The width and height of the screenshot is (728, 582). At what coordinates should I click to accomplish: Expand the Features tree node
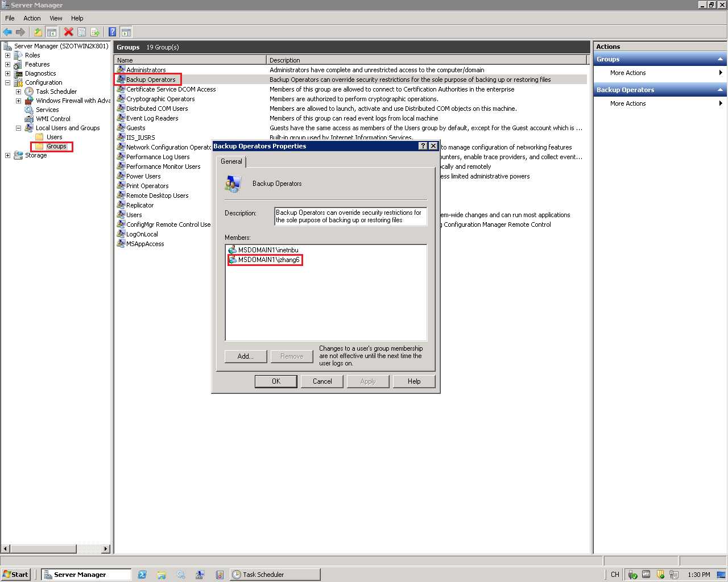(7, 64)
